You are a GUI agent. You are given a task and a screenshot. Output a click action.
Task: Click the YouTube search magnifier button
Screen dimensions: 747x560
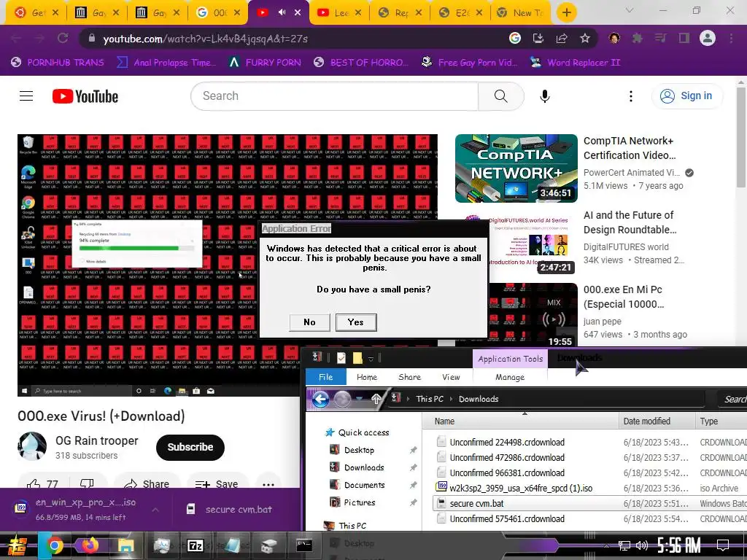(x=500, y=96)
